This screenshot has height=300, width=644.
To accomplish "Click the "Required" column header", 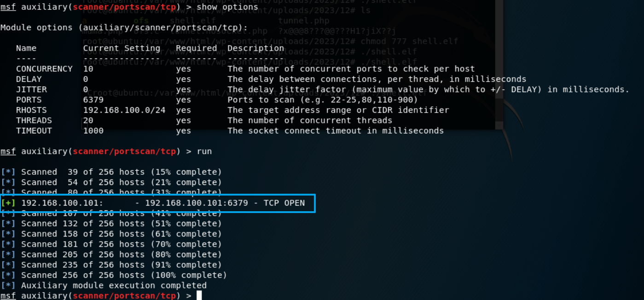I will pos(197,48).
